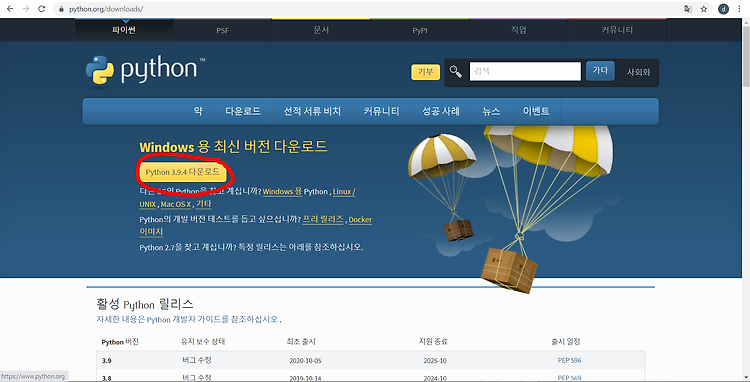Open the Chrome three-dot menu

pyautogui.click(x=740, y=9)
